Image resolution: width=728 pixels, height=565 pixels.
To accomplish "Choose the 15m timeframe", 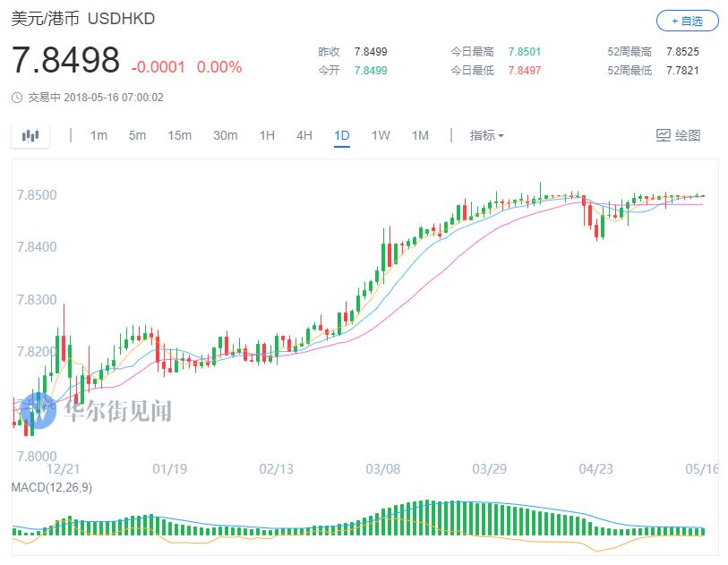I will tap(179, 136).
